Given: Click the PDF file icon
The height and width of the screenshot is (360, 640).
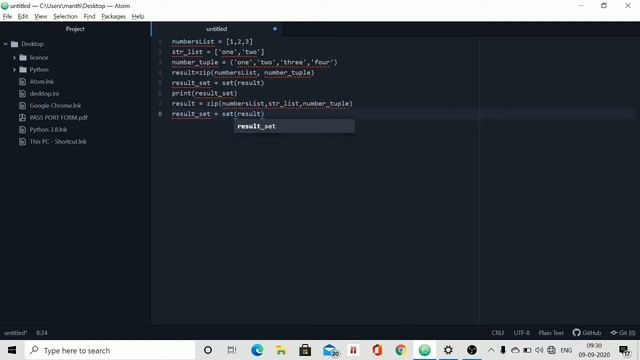Looking at the screenshot, I should pyautogui.click(x=22, y=118).
